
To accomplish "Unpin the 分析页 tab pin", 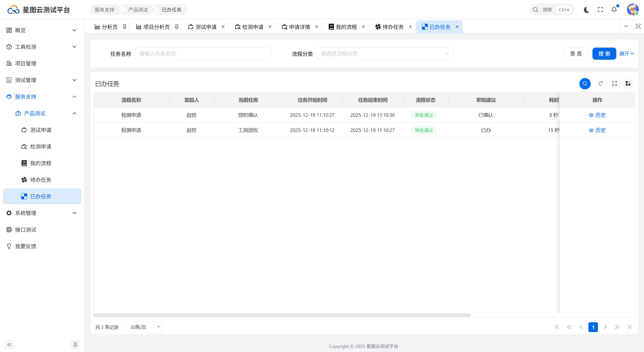I will coord(125,27).
